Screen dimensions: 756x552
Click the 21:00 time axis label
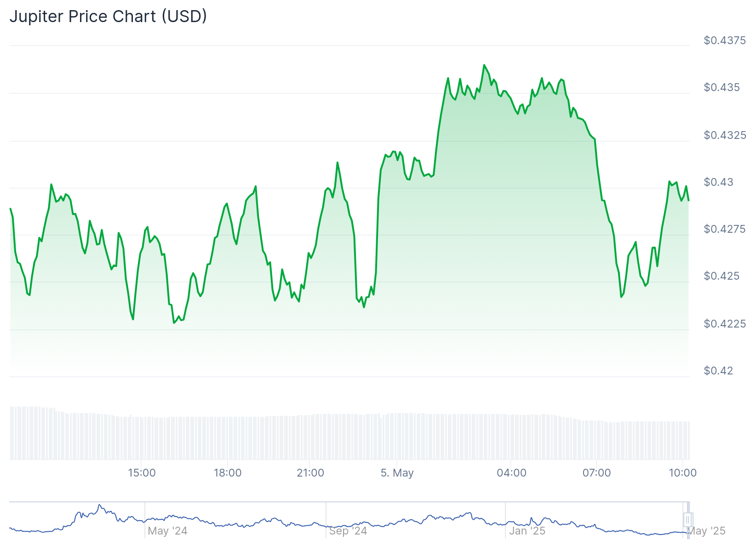click(x=310, y=473)
